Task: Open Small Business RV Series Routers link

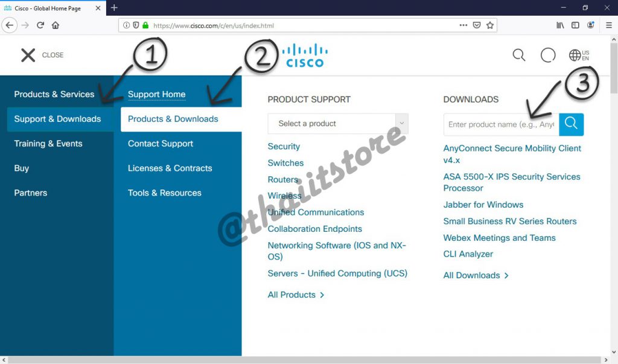Action: point(509,222)
